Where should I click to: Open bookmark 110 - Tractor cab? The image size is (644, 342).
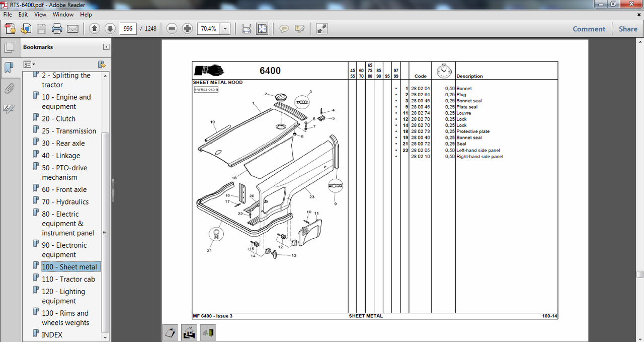[68, 280]
